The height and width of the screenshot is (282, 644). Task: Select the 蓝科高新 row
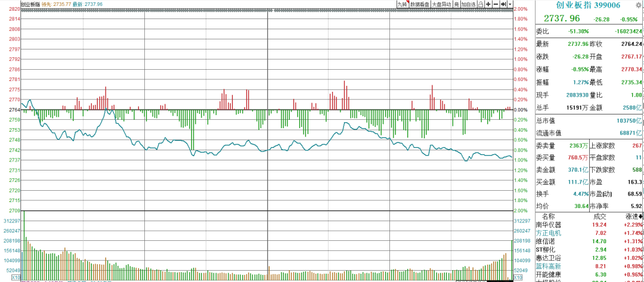pyautogui.click(x=589, y=266)
